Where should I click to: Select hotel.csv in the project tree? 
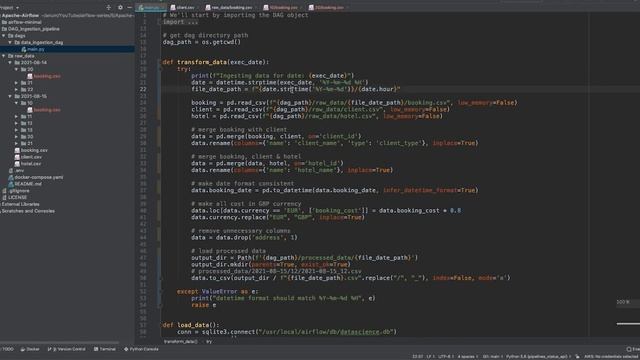31,164
